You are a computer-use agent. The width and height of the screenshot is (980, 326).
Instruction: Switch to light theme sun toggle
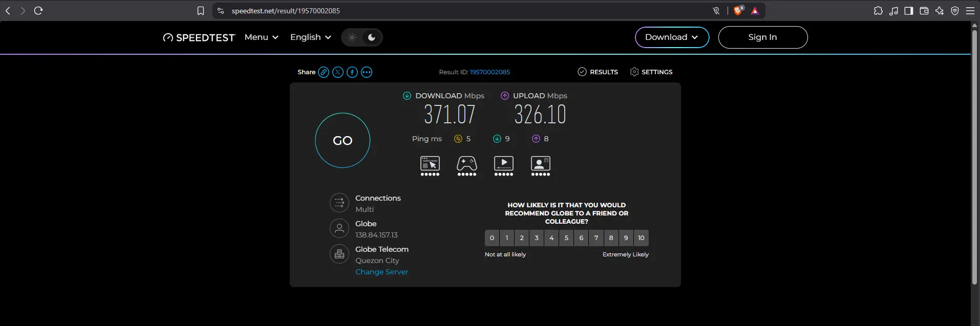click(x=352, y=37)
